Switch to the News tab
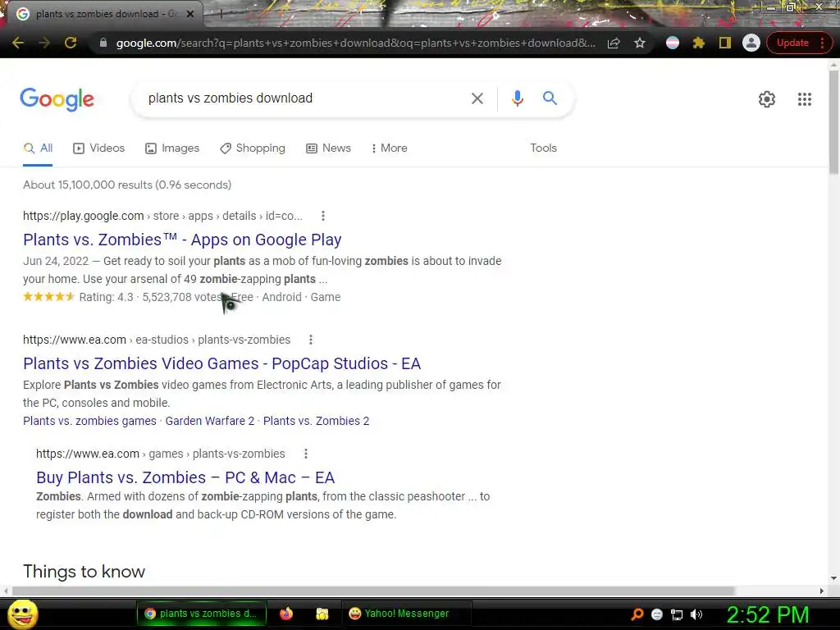840x630 pixels. (x=328, y=148)
